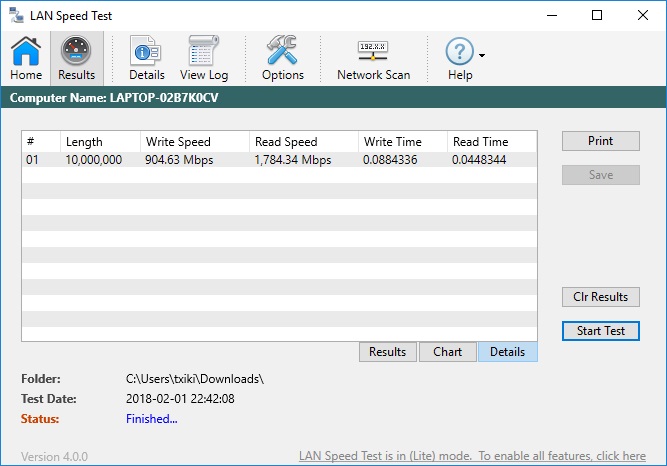Viewport: 667px width, 466px height.
Task: Select the Details bottom tab
Action: click(507, 352)
